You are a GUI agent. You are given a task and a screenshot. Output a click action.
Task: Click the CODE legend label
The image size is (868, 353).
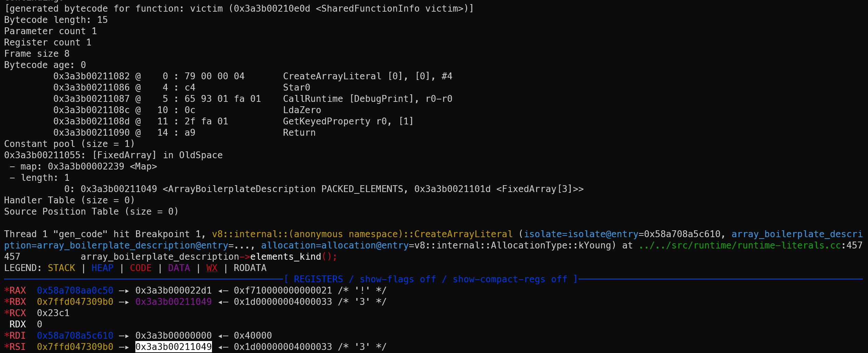(141, 268)
